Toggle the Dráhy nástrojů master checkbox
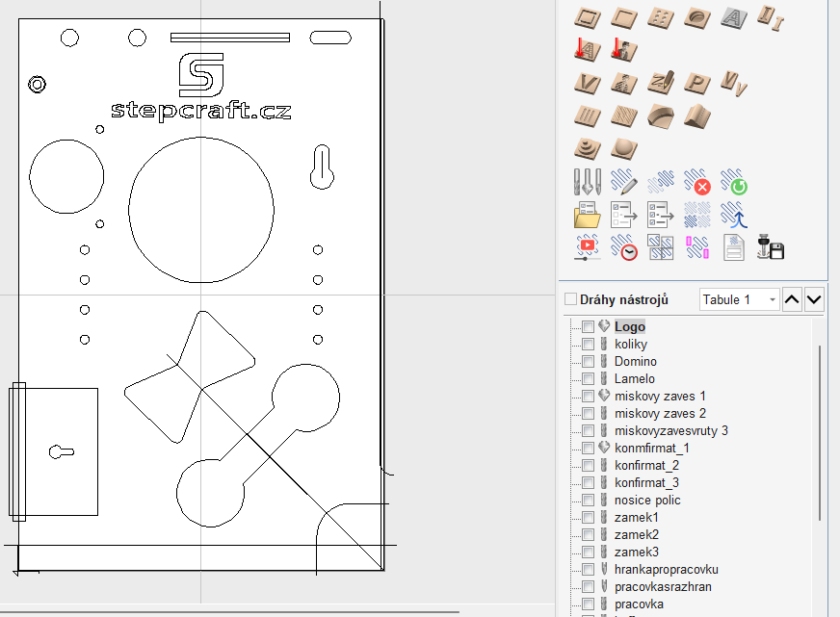The width and height of the screenshot is (840, 617). point(570,299)
